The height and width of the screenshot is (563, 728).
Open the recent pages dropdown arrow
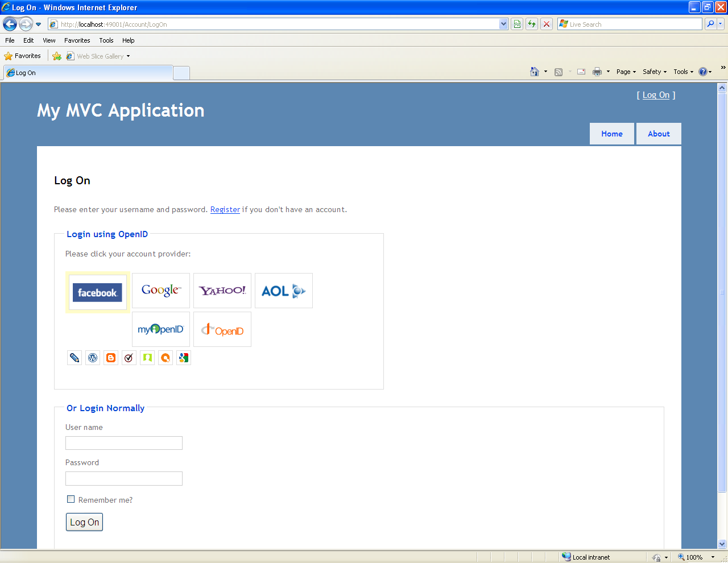point(38,24)
